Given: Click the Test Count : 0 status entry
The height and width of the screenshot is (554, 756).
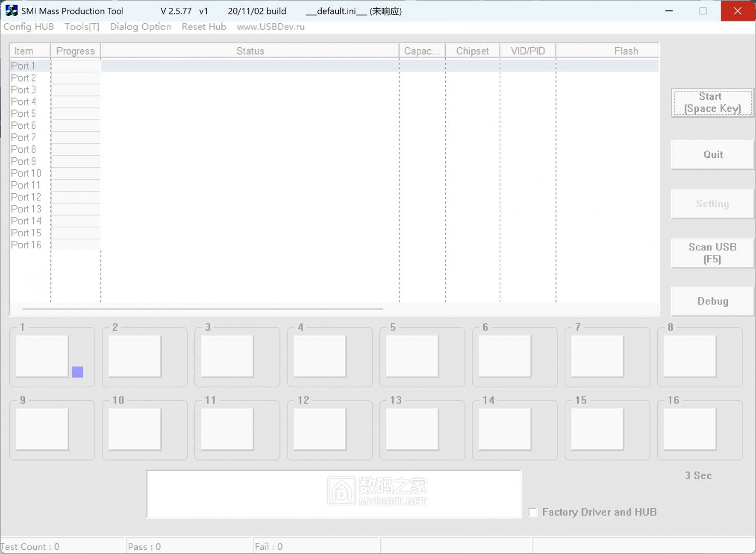Looking at the screenshot, I should (62, 547).
